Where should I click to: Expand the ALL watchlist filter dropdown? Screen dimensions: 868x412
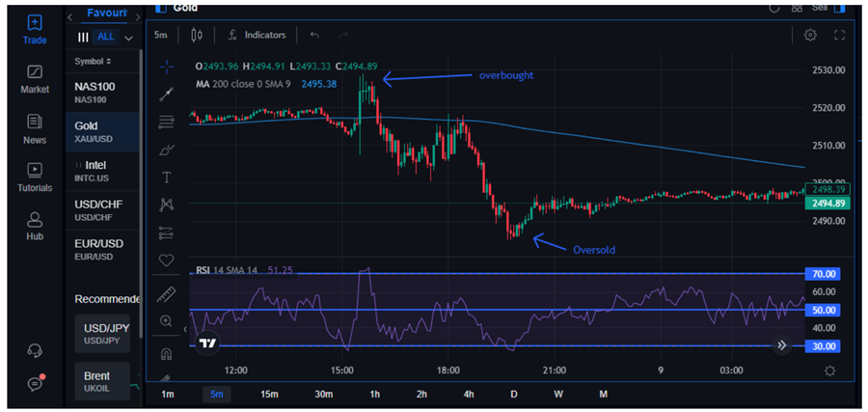[128, 37]
